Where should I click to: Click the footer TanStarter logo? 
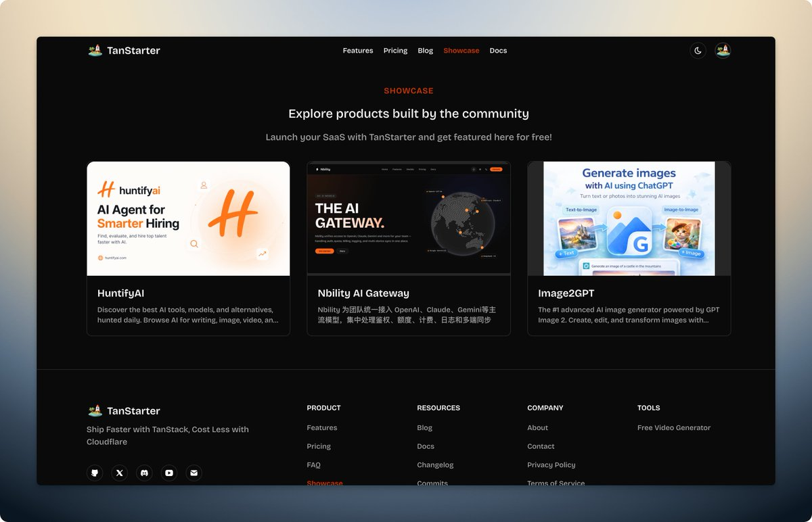[124, 411]
